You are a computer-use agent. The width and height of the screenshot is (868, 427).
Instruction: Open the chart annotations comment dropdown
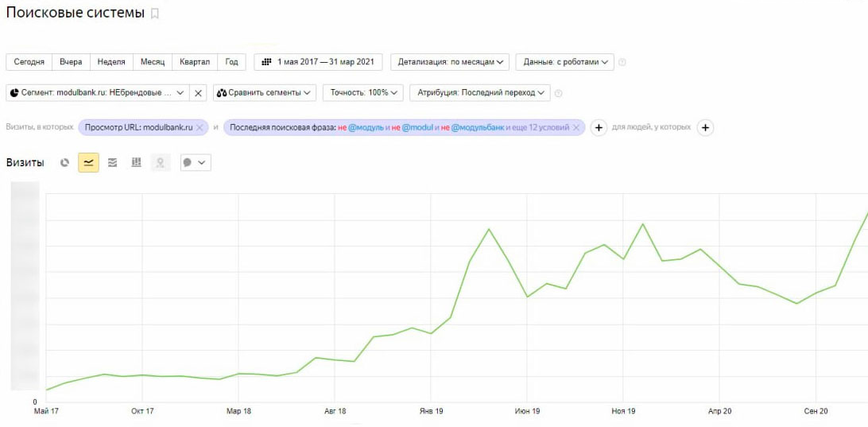pyautogui.click(x=195, y=162)
